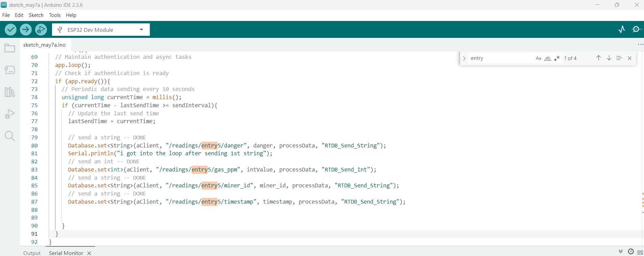Open the Sketch menu

[36, 15]
